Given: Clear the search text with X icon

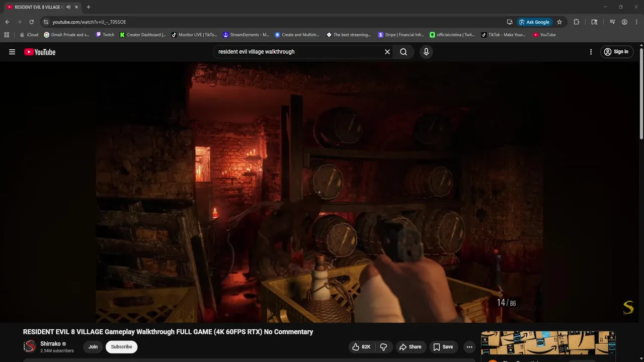Looking at the screenshot, I should (x=387, y=52).
